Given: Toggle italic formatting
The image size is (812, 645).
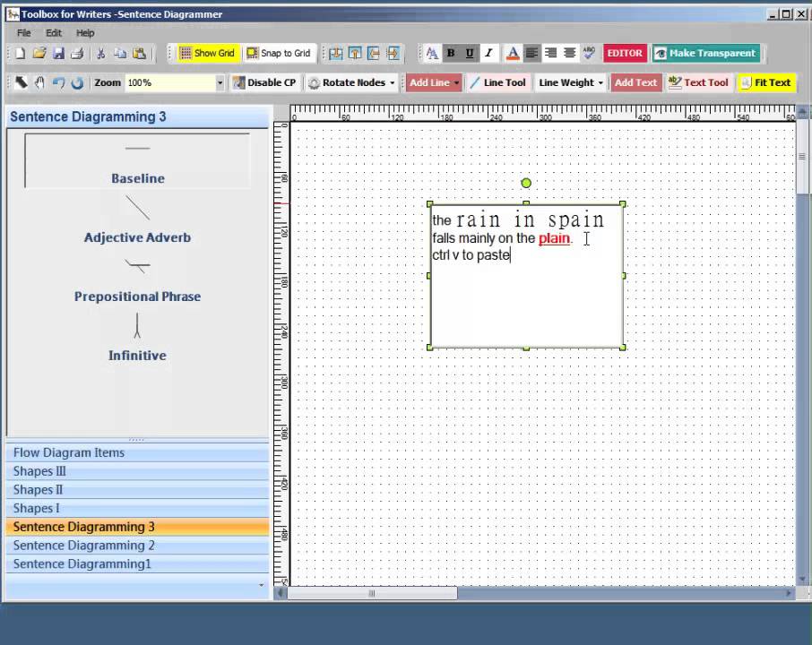Looking at the screenshot, I should [488, 54].
